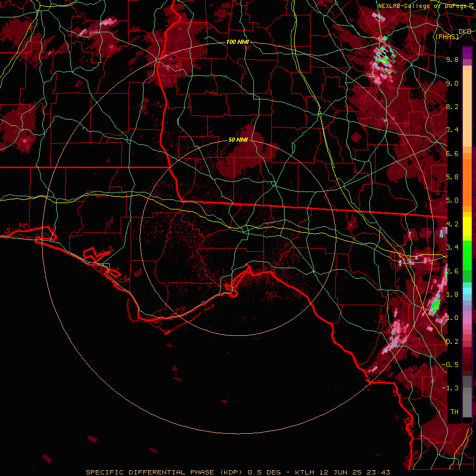The image size is (476, 476).
Task: Click the TH threshold label
Action: 454,412
